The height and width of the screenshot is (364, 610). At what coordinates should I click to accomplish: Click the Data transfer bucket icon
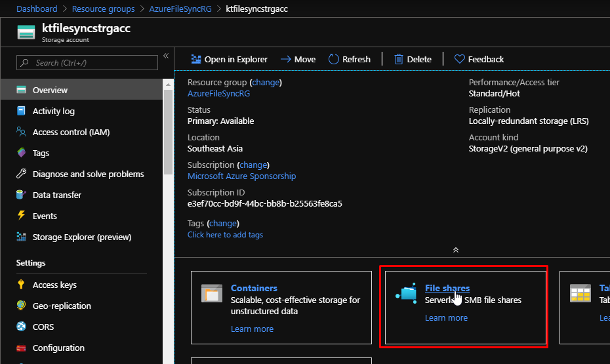coord(22,194)
